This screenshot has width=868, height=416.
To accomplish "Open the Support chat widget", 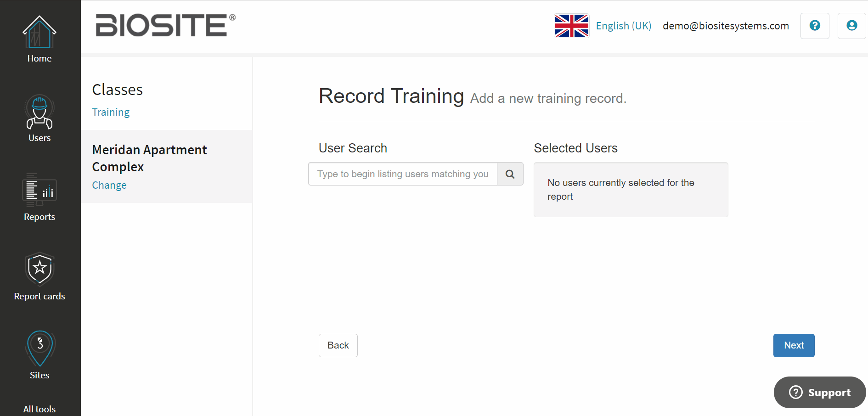I will coord(820,393).
